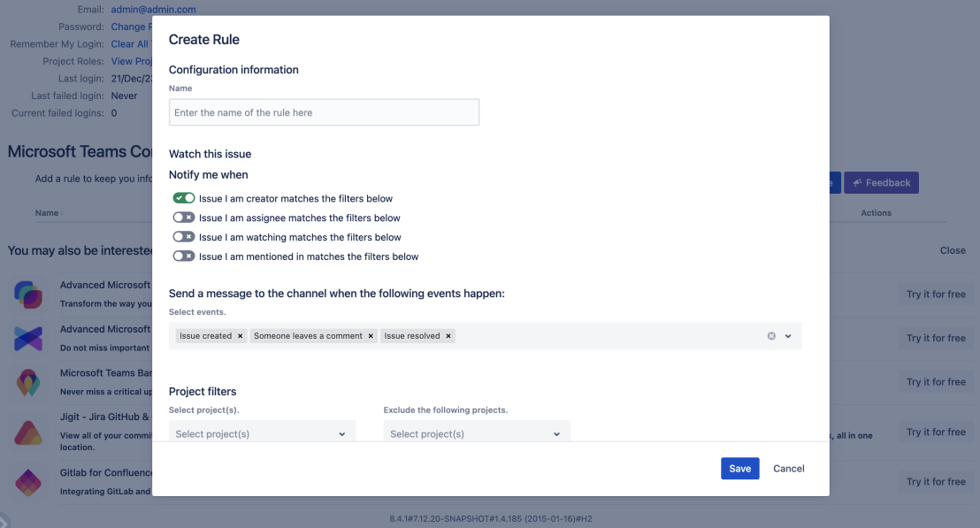Cancel the Create Rule dialog
The width and height of the screenshot is (980, 528).
point(788,469)
